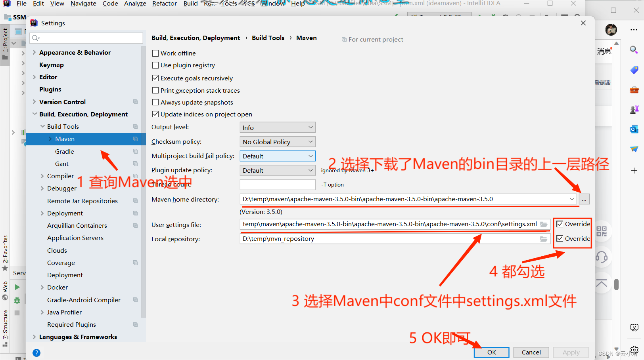Viewport: 644px width, 360px height.
Task: Click the Thread count input field
Action: coord(278,185)
